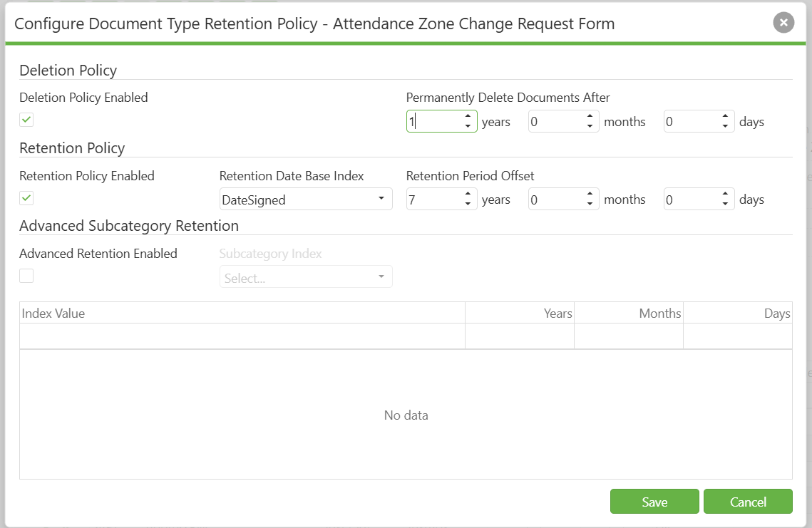Increase retention offset years up arrow
This screenshot has width=812, height=528.
(468, 194)
